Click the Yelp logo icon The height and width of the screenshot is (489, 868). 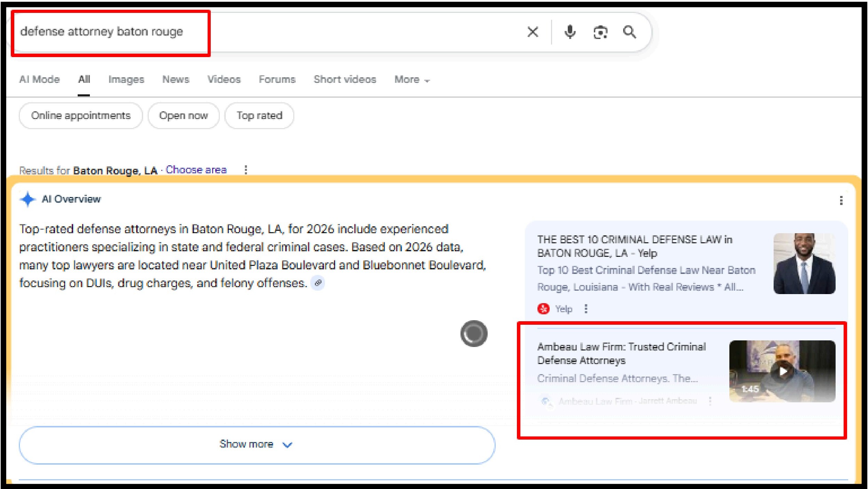point(543,309)
